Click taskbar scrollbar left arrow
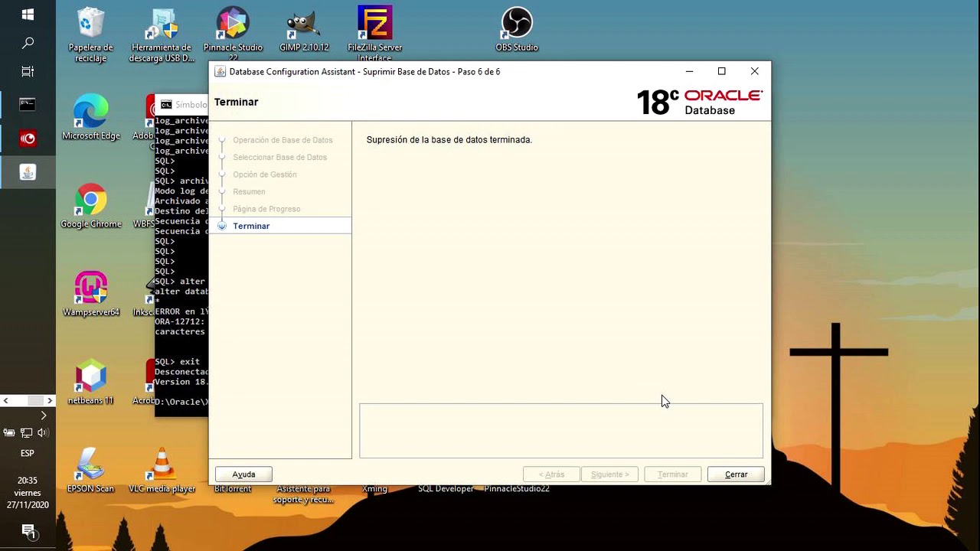Viewport: 980px width, 551px height. tap(5, 400)
